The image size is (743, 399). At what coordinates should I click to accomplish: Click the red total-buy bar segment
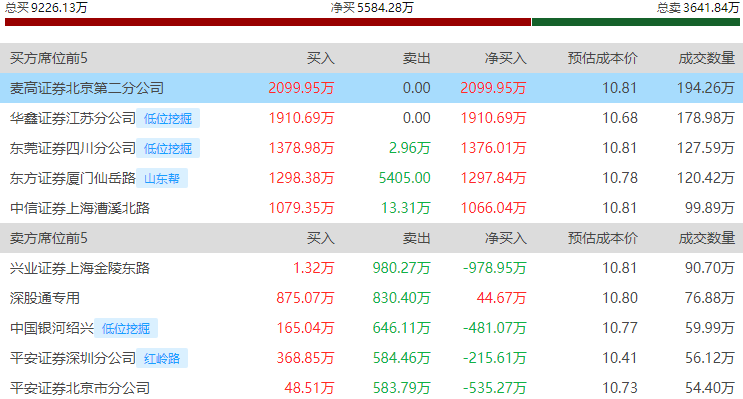[x=268, y=22]
